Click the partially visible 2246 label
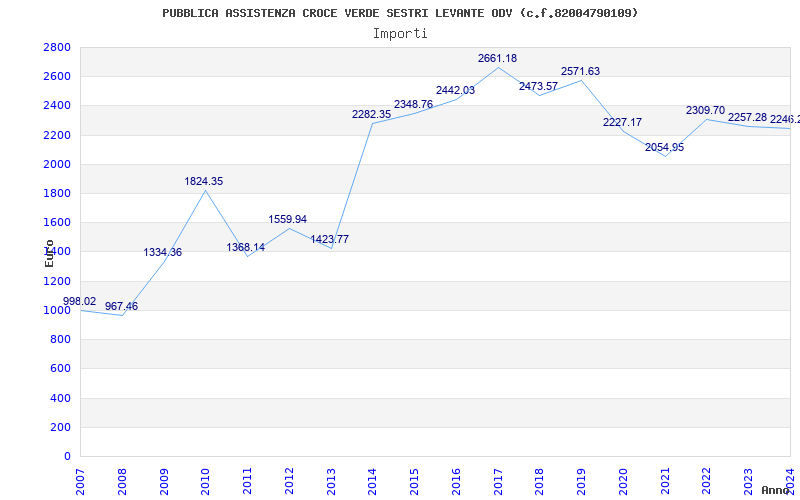This screenshot has width=800, height=500. (785, 119)
